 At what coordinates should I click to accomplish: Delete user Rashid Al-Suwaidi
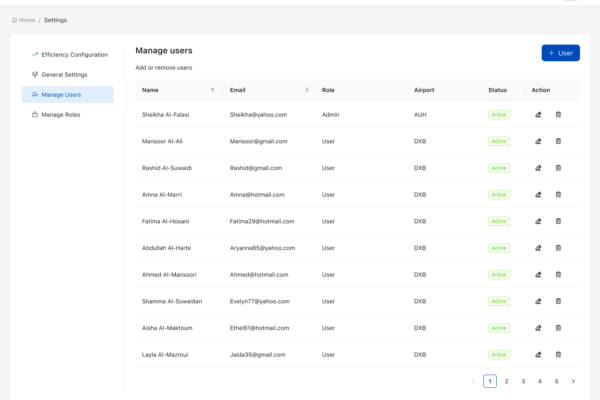click(558, 168)
